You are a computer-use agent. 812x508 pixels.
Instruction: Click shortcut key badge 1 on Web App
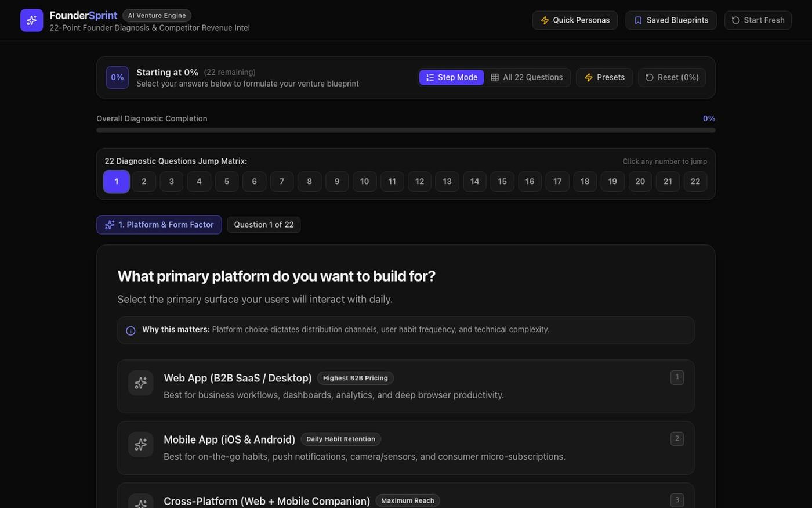point(677,377)
